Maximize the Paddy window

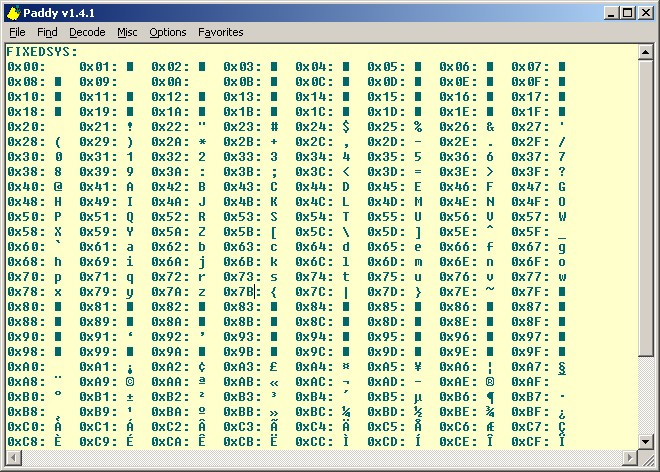[627, 13]
